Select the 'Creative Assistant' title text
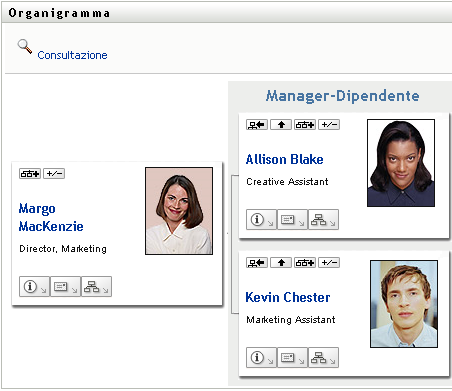452x391 pixels. [287, 182]
